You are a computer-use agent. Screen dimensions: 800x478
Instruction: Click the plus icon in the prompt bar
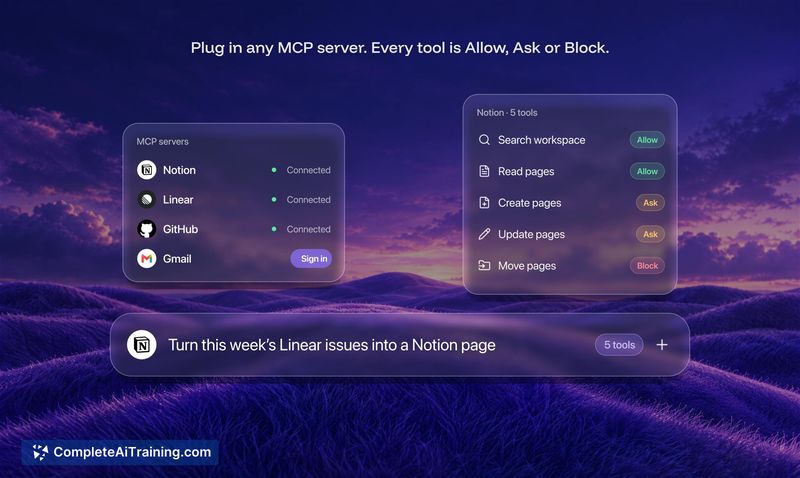(x=662, y=345)
